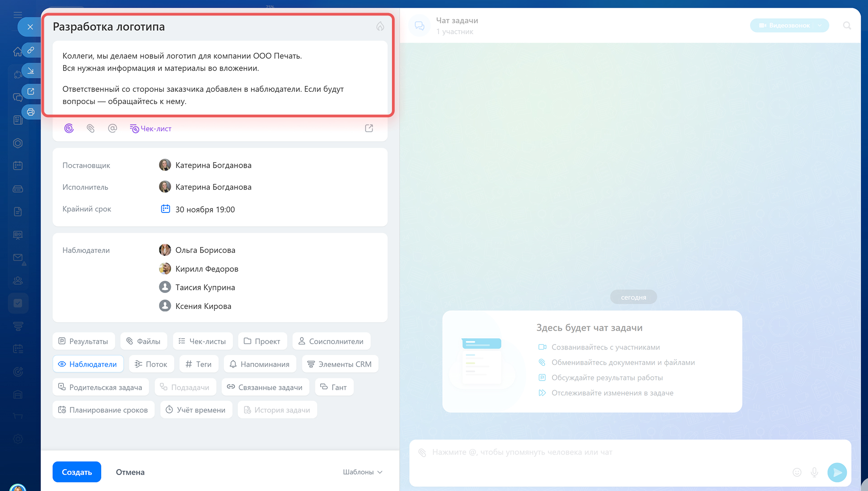Screen dimensions: 868x491
Task: Select the Элементы CRM chip
Action: coord(340,364)
